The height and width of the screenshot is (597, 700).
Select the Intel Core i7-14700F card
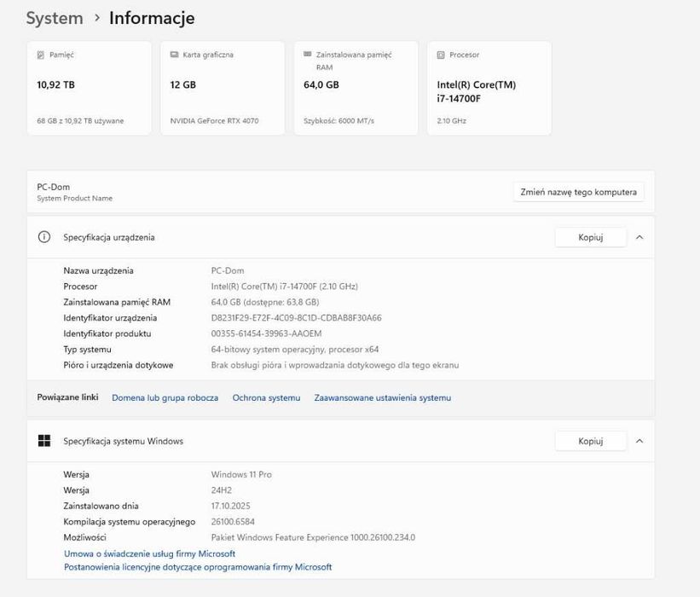(489, 88)
